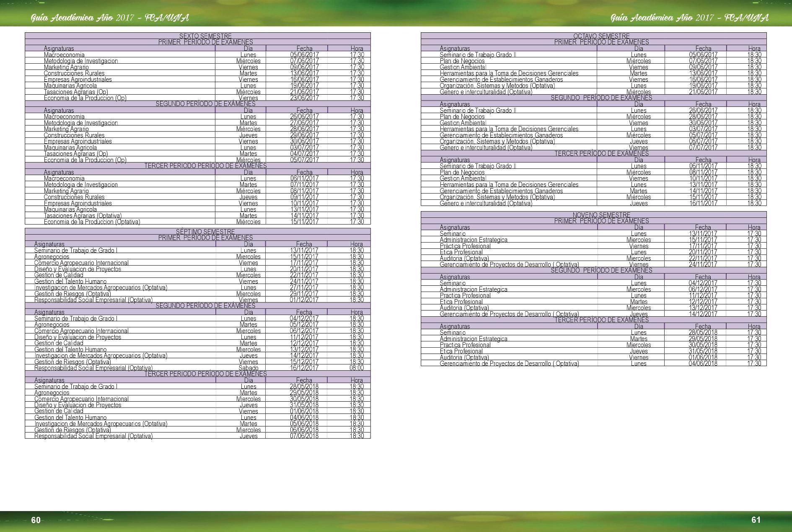Select the date 15/12/2017
This screenshot has height=532, width=792.
click(304, 362)
